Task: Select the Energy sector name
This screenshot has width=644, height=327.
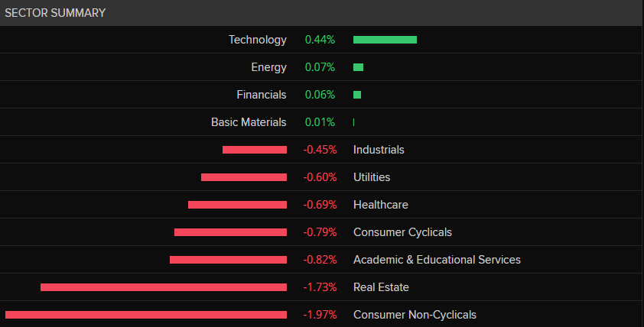Action: 268,67
